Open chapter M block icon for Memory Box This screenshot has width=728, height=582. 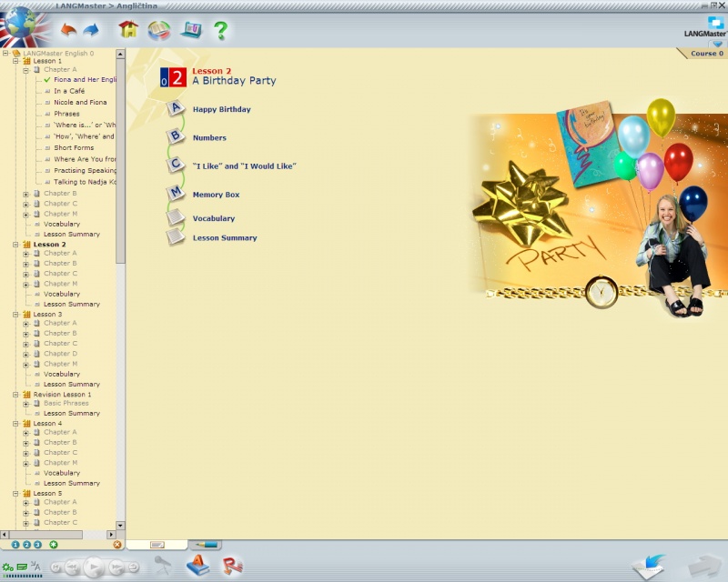tap(175, 192)
